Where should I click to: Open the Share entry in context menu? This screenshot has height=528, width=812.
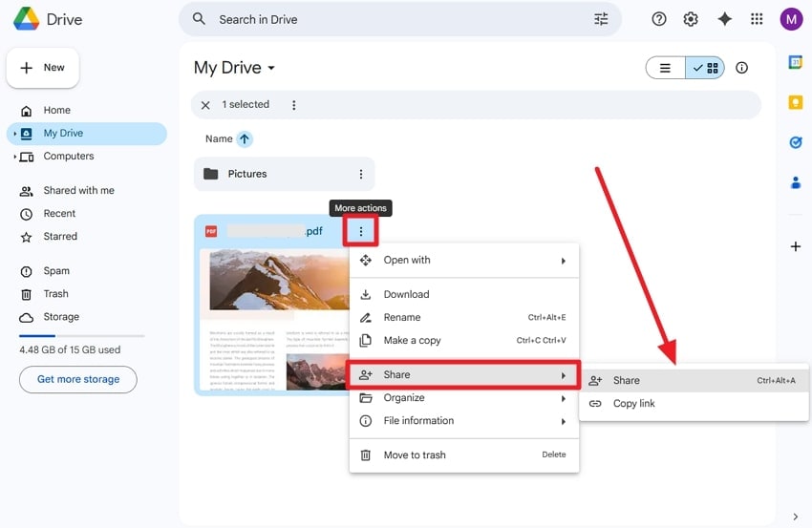pos(464,375)
